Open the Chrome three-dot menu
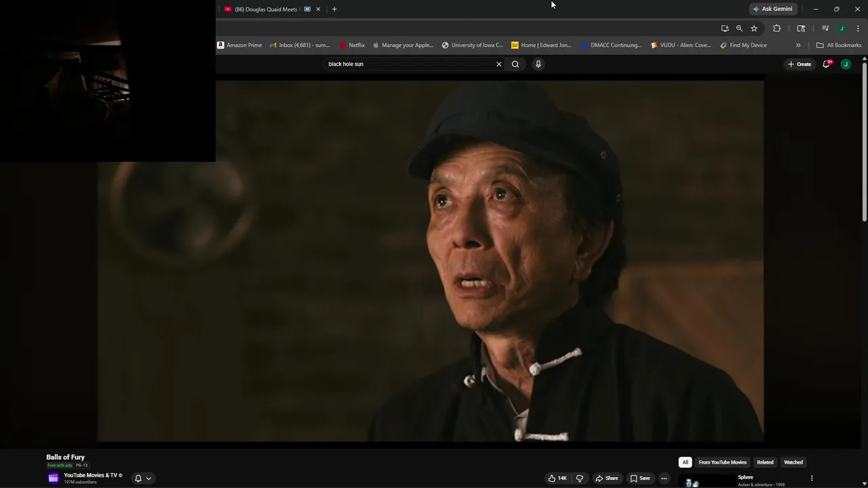The height and width of the screenshot is (488, 868). click(x=858, y=28)
